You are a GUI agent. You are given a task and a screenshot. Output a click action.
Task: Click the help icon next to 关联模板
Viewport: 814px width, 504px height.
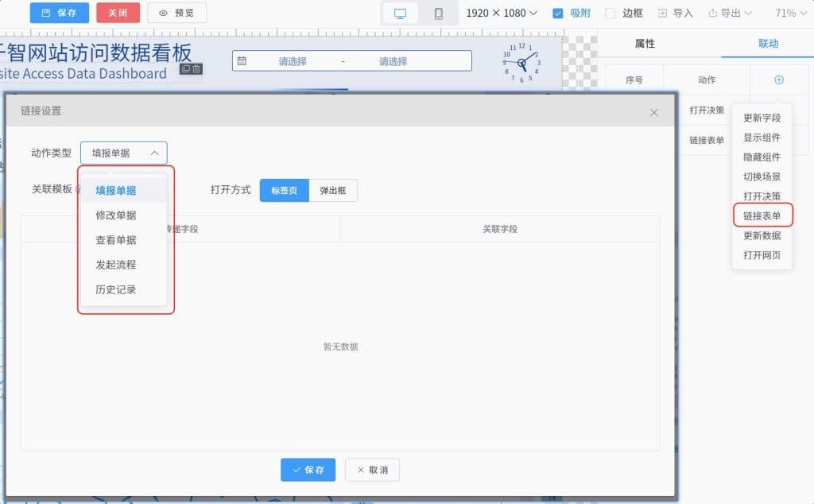pos(78,189)
